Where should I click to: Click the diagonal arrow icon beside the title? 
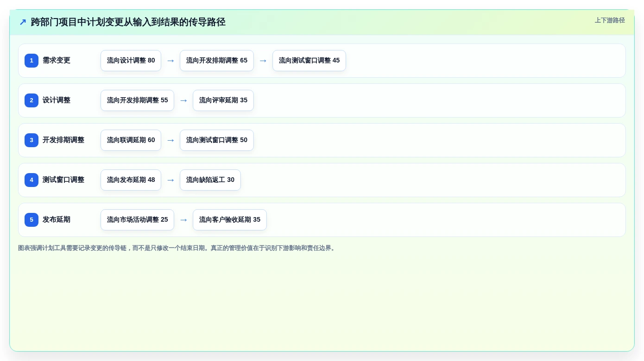tap(23, 22)
